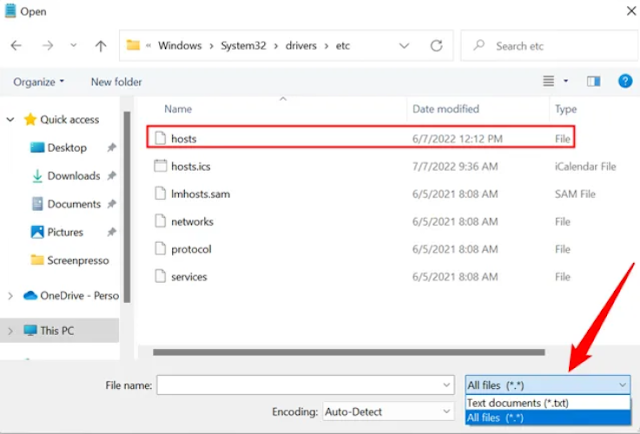Collapse the file type combo box
Screen dimensions: 640x434
548,385
